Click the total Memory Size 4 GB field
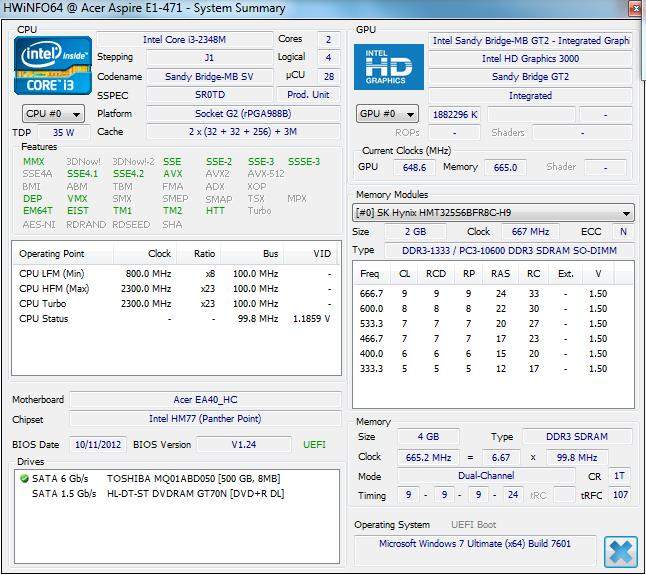Image resolution: width=646 pixels, height=575 pixels. (428, 437)
